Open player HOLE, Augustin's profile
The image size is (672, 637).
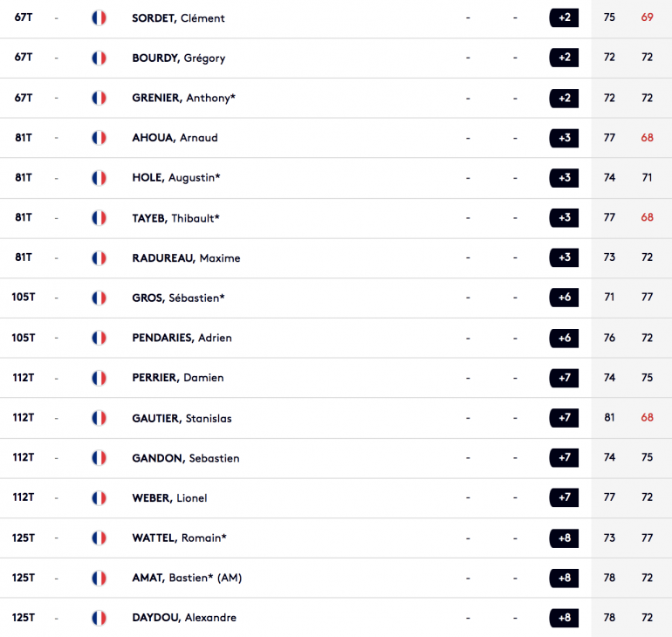click(176, 178)
